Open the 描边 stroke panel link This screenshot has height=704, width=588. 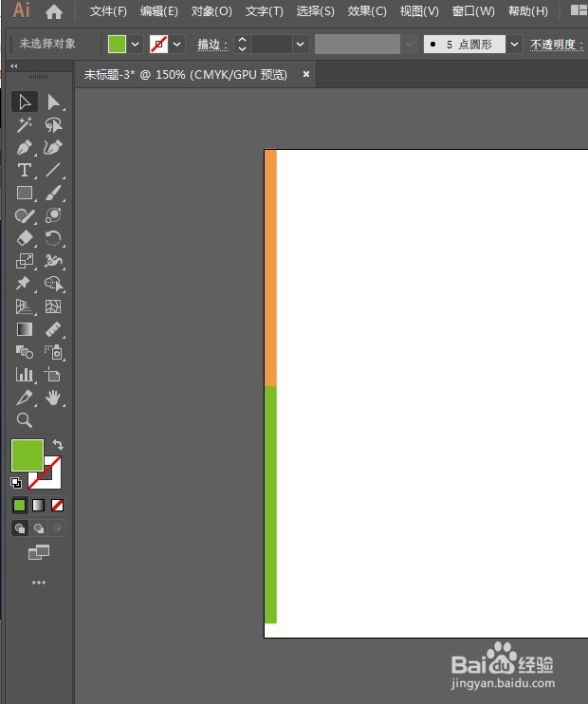coord(212,45)
